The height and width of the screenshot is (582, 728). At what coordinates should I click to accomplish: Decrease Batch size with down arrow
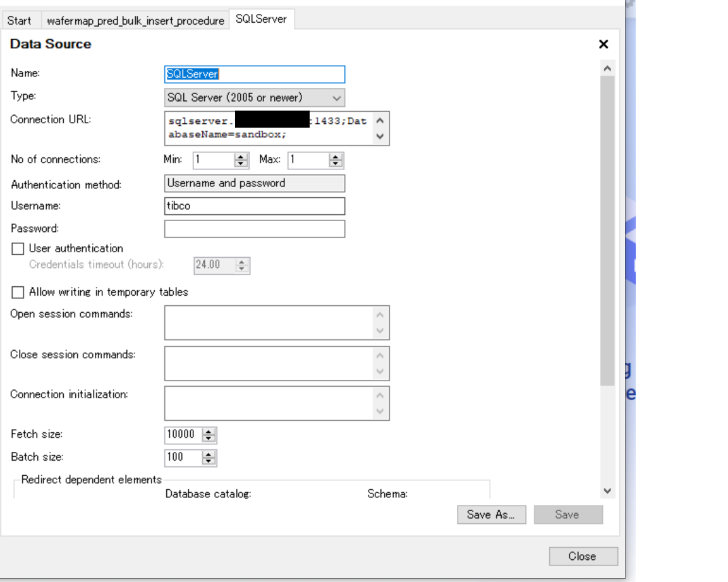click(209, 461)
